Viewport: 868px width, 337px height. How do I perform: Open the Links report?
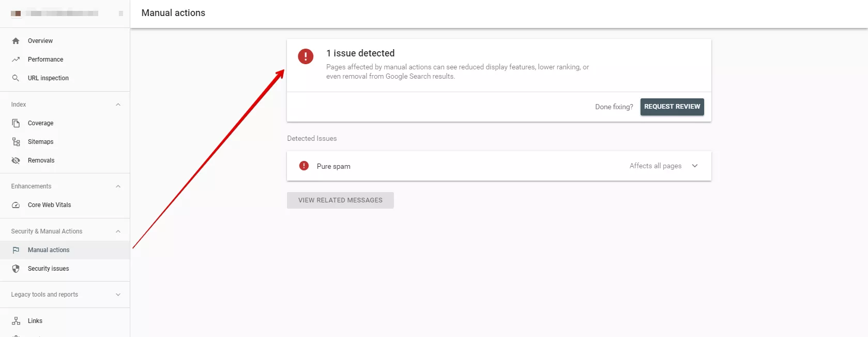tap(65, 321)
